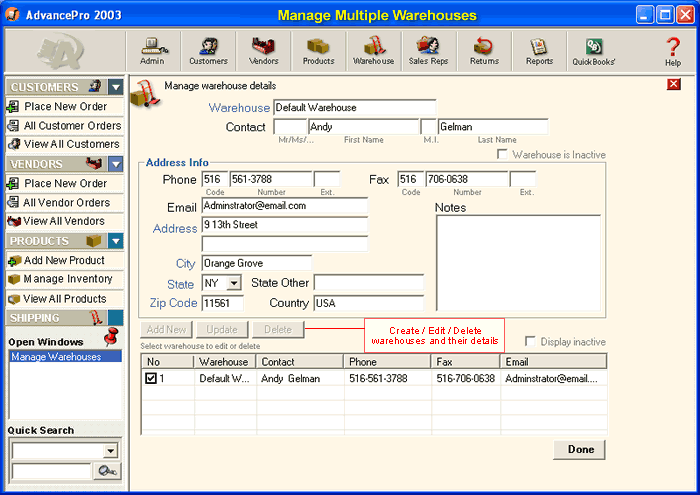This screenshot has height=495, width=700.
Task: Click the Email column header in table
Action: click(x=554, y=362)
